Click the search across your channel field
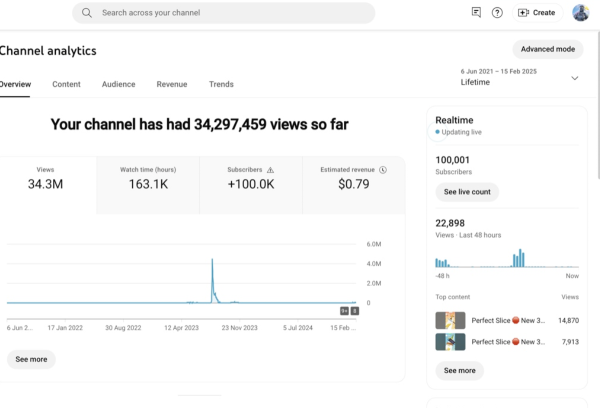Viewport: 600px width, 408px height. 230,13
